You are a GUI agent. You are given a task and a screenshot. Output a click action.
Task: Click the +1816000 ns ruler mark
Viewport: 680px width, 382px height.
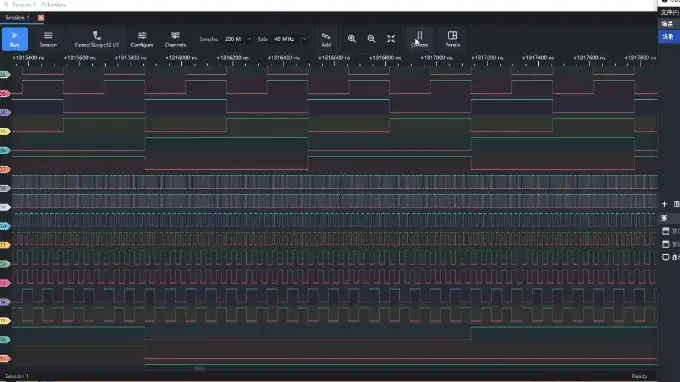point(181,58)
